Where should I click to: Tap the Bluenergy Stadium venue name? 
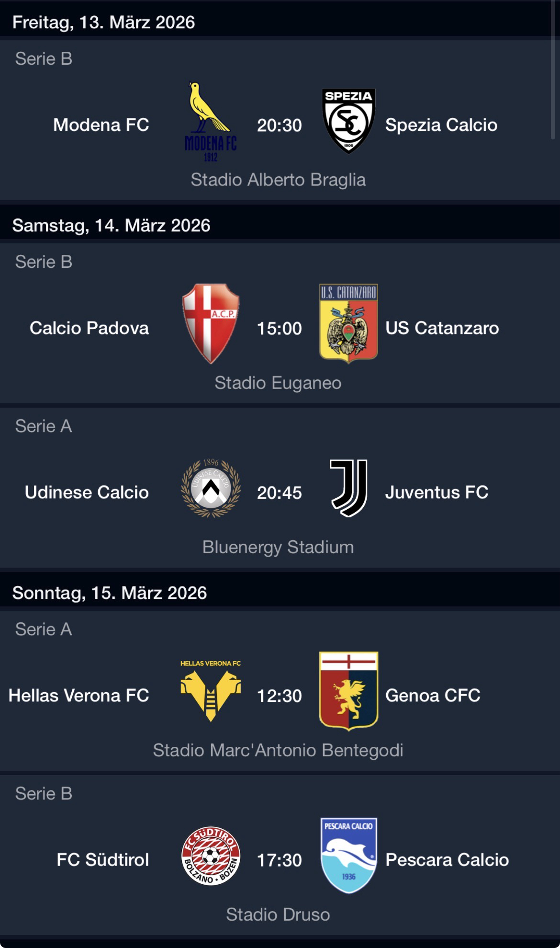(x=278, y=548)
